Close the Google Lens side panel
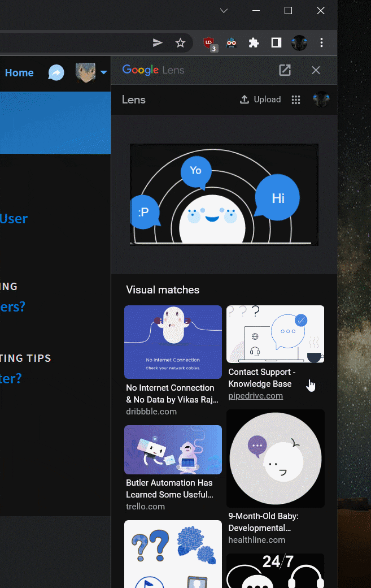 (x=316, y=70)
